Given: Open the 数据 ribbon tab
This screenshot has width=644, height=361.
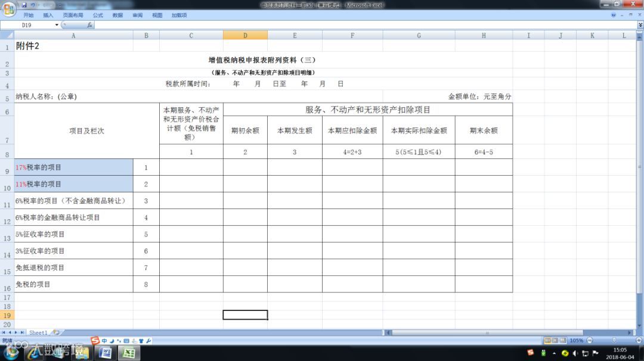Looking at the screenshot, I should click(117, 15).
